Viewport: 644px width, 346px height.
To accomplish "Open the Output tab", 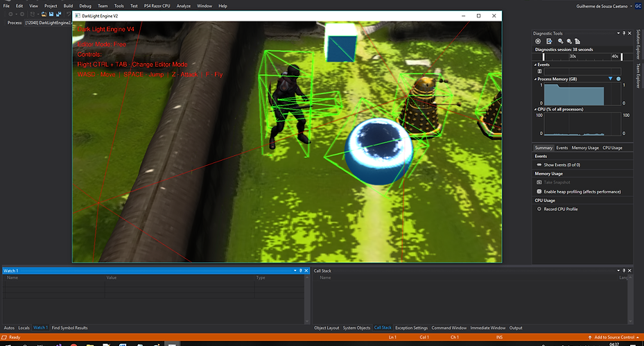I will (516, 327).
